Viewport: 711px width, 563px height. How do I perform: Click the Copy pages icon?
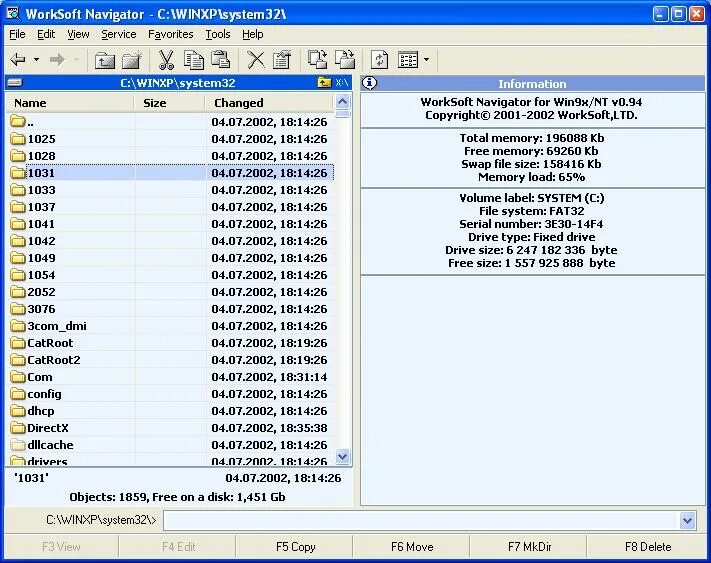click(194, 60)
